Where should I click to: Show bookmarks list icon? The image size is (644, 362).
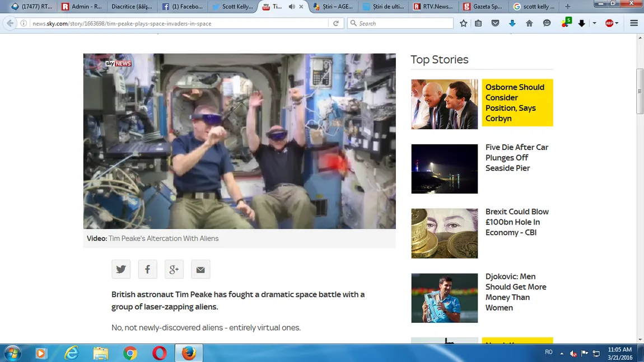[478, 23]
